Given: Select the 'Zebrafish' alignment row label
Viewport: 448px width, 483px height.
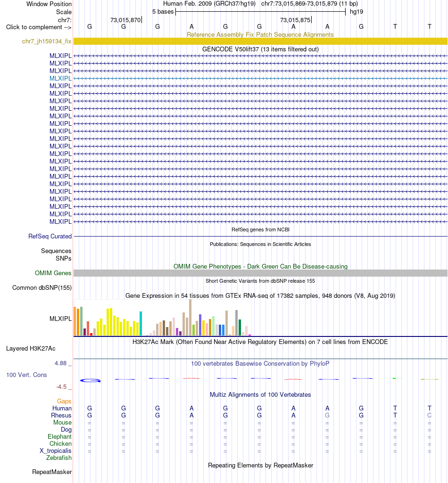Looking at the screenshot, I should click(x=59, y=458).
